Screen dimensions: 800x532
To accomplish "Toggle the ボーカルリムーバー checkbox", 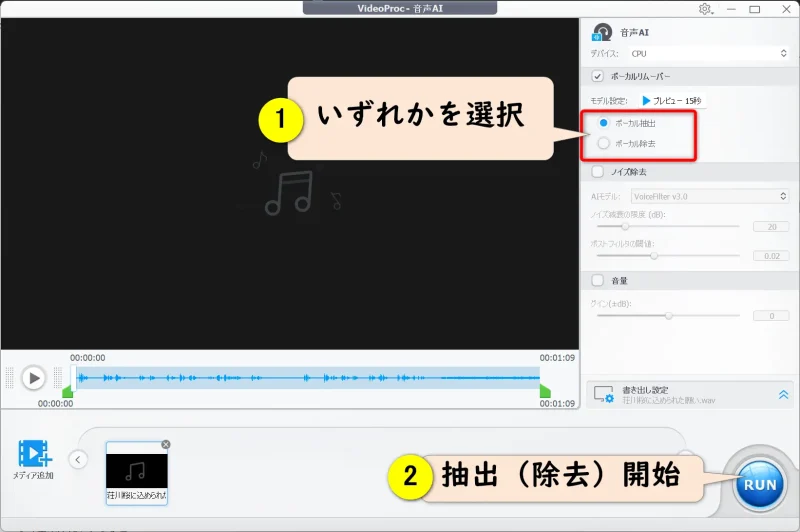I will (x=597, y=77).
